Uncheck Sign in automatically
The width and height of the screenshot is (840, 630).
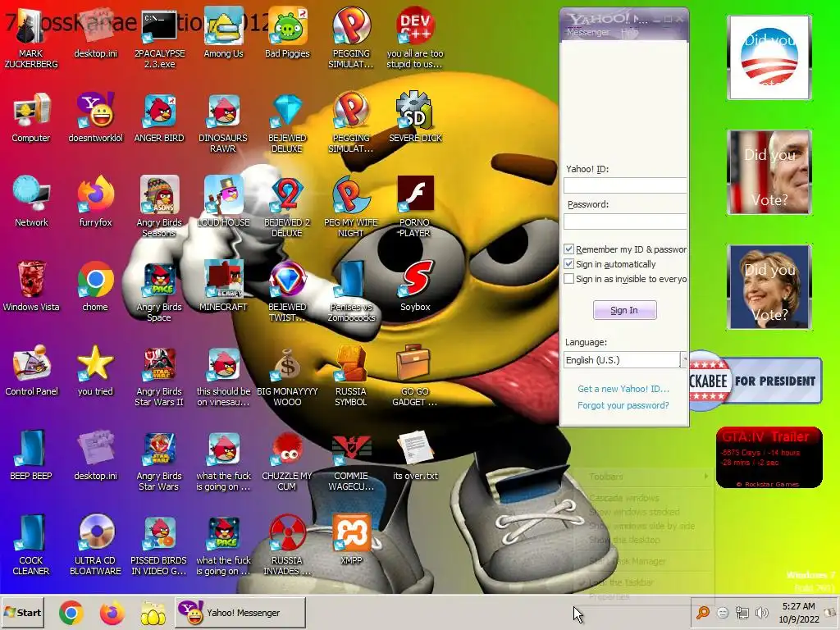[569, 264]
